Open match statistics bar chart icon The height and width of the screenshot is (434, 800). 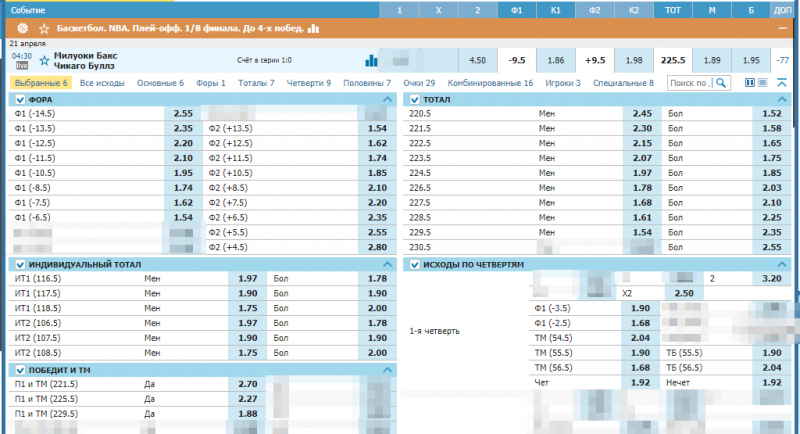click(372, 61)
